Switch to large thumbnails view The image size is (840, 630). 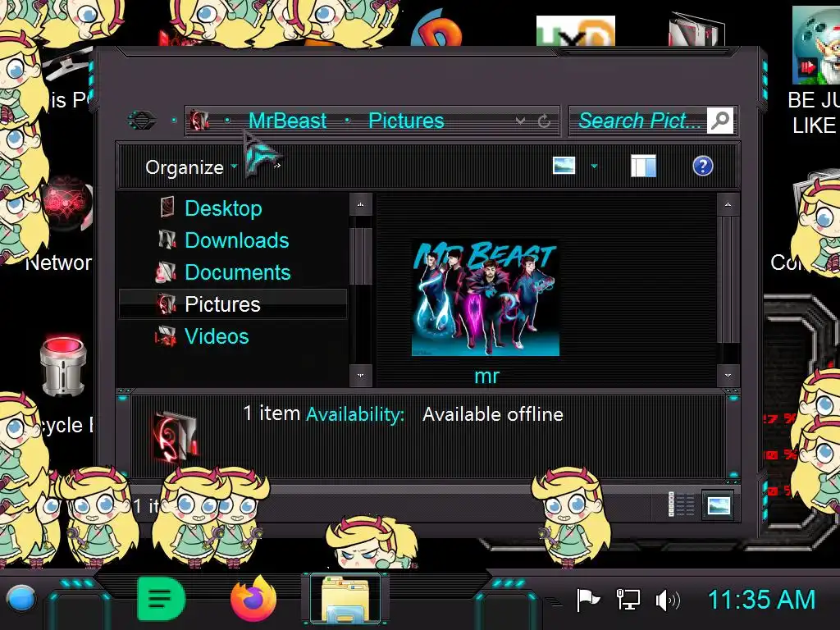[719, 504]
